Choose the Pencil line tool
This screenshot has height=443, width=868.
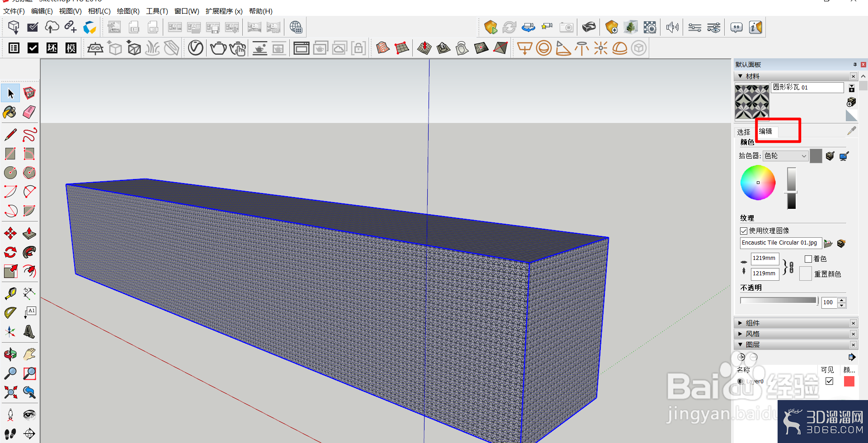[10, 135]
